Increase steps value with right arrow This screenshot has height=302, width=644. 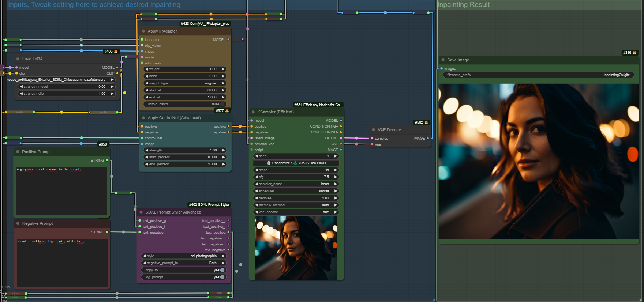(x=336, y=170)
